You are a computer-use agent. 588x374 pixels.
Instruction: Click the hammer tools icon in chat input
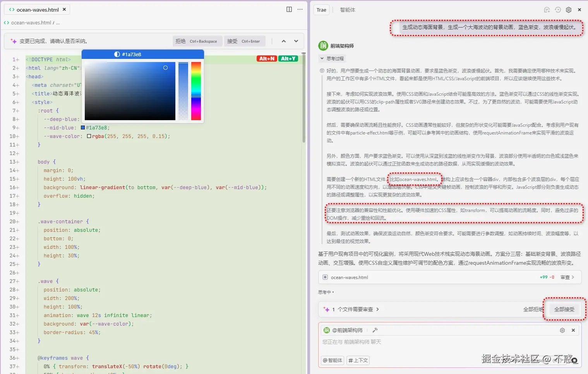coord(375,330)
